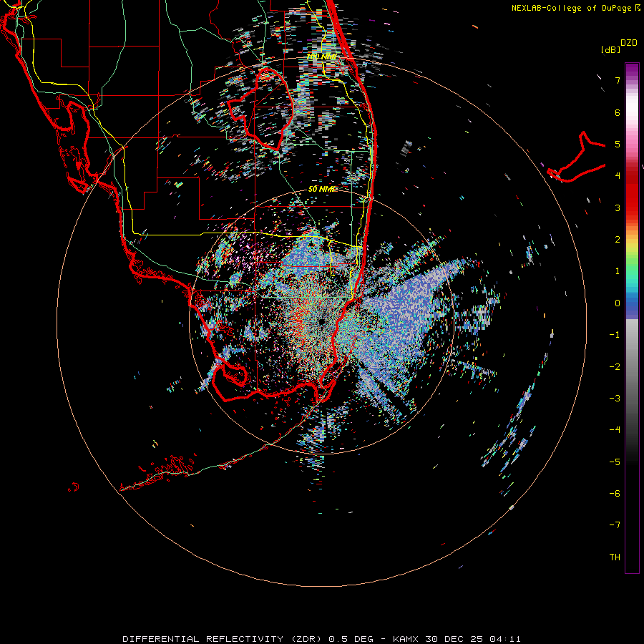Click the 0 value on the color scale
This screenshot has height=644, width=644.
click(x=618, y=303)
